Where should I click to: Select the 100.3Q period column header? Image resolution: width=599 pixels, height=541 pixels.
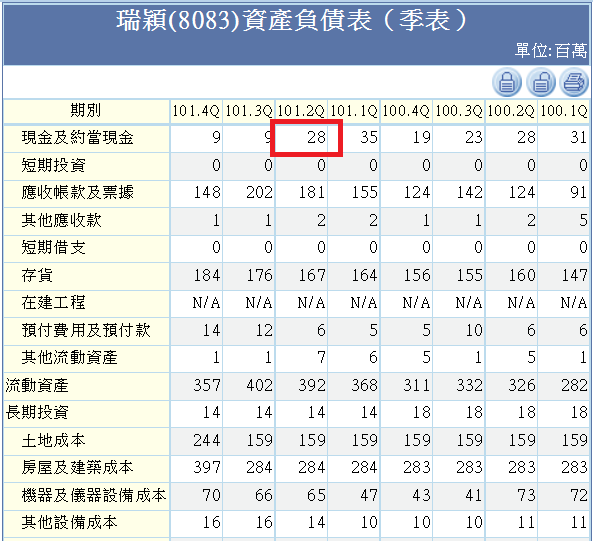459,111
